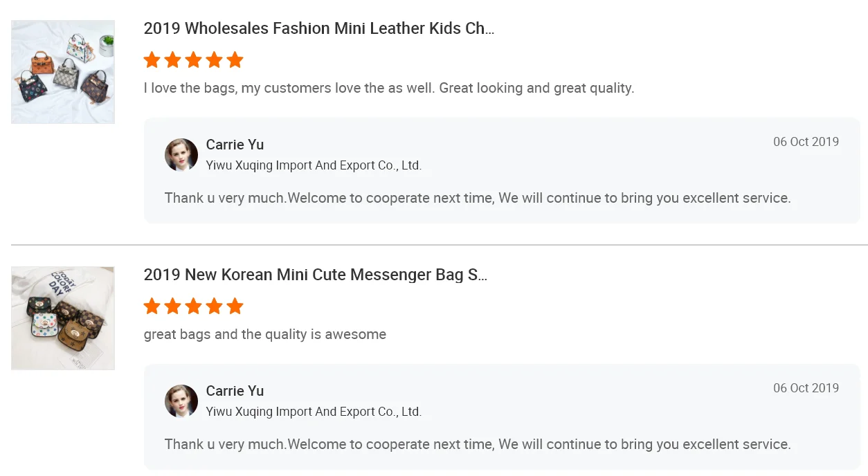Click Carrie Yu name in second reply
Screen dimensions: 868x476
(x=235, y=391)
